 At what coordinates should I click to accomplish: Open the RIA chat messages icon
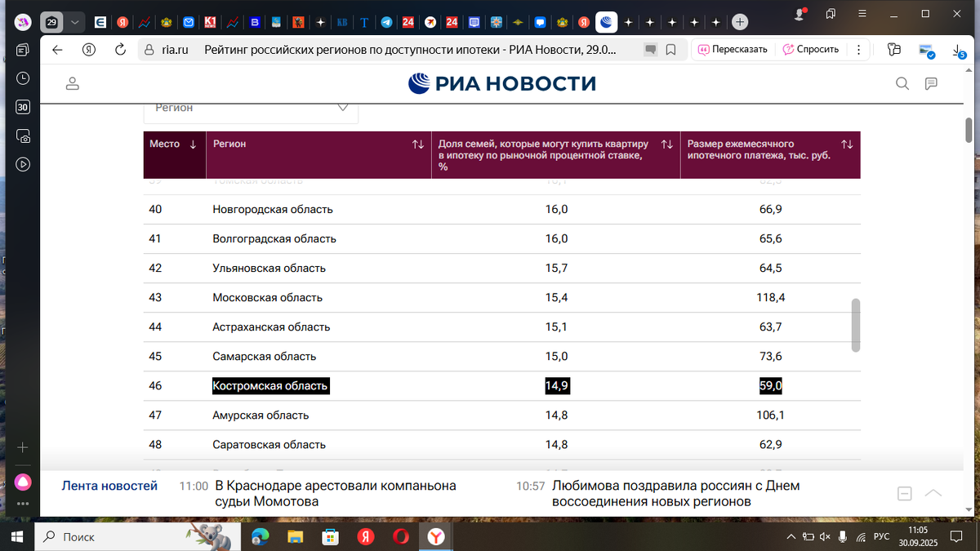pos(931,83)
